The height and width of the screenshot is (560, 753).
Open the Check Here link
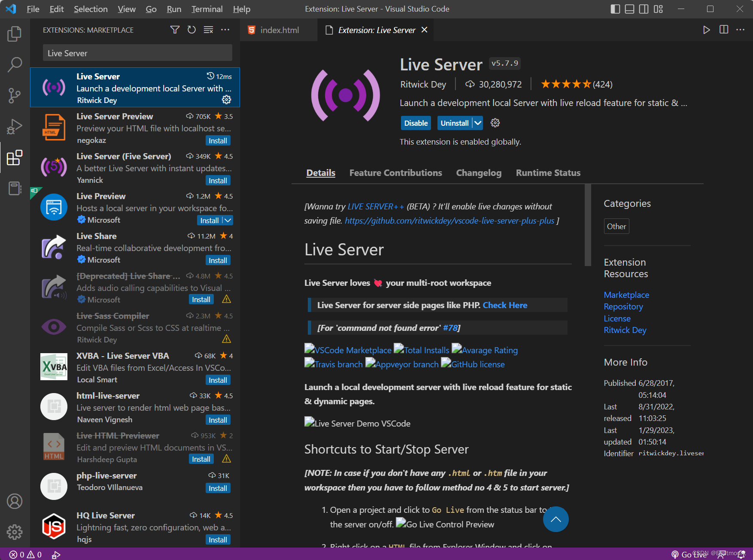point(505,305)
